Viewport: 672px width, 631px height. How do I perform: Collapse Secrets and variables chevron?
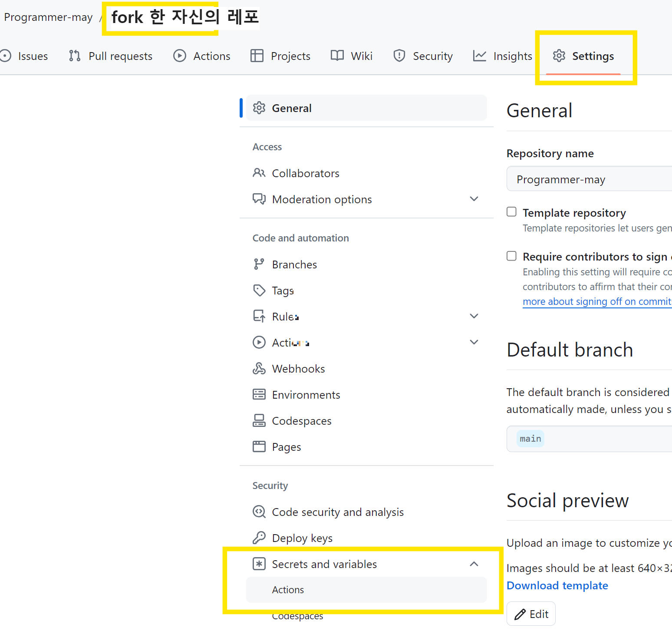pos(474,564)
